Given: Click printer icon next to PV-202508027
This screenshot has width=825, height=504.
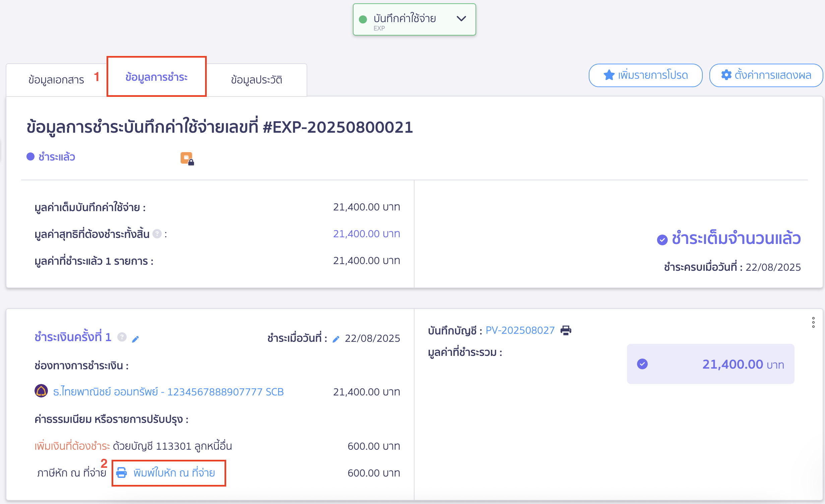Looking at the screenshot, I should point(566,330).
